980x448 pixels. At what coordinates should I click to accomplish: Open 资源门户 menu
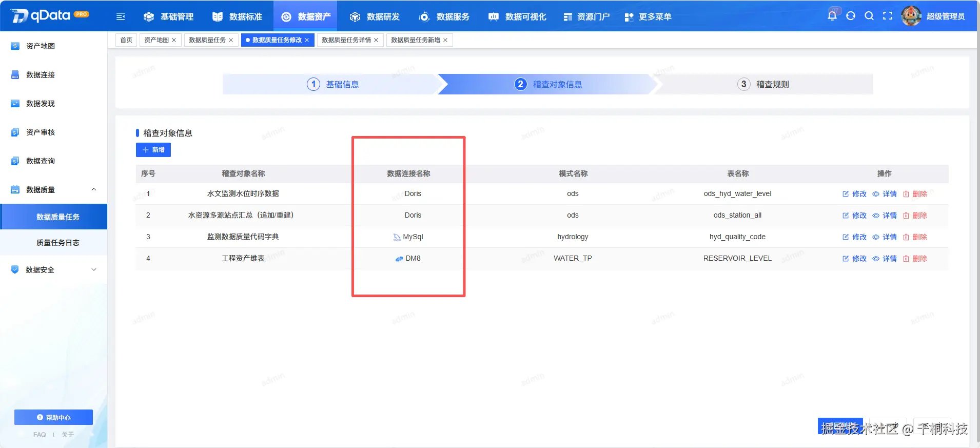(586, 16)
